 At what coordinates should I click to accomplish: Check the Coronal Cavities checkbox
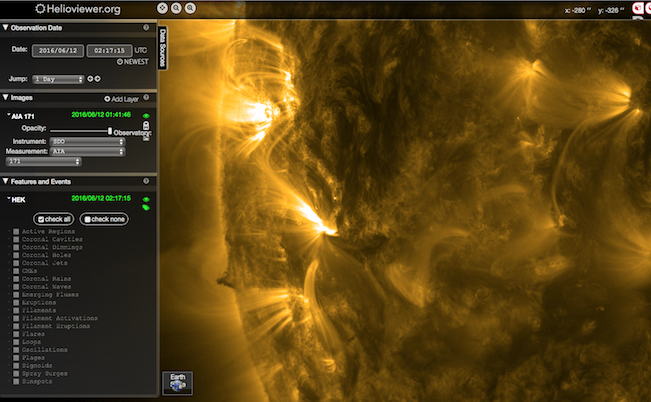point(16,239)
